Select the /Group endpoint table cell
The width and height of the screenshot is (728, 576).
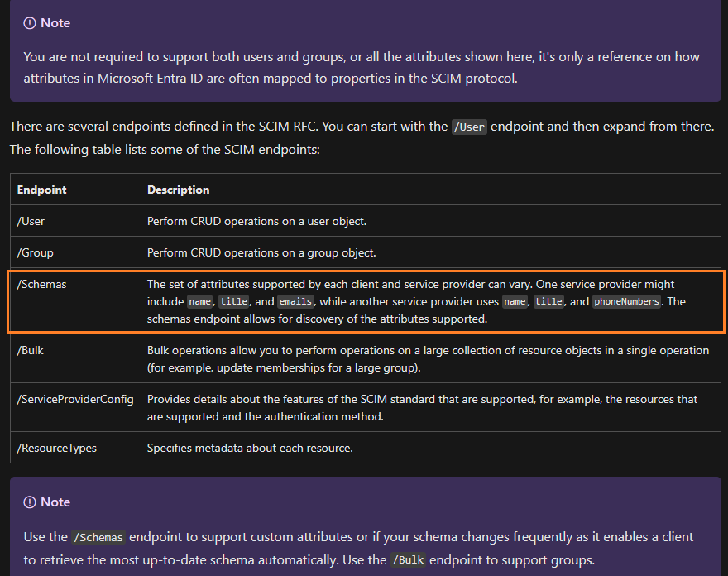(x=75, y=252)
